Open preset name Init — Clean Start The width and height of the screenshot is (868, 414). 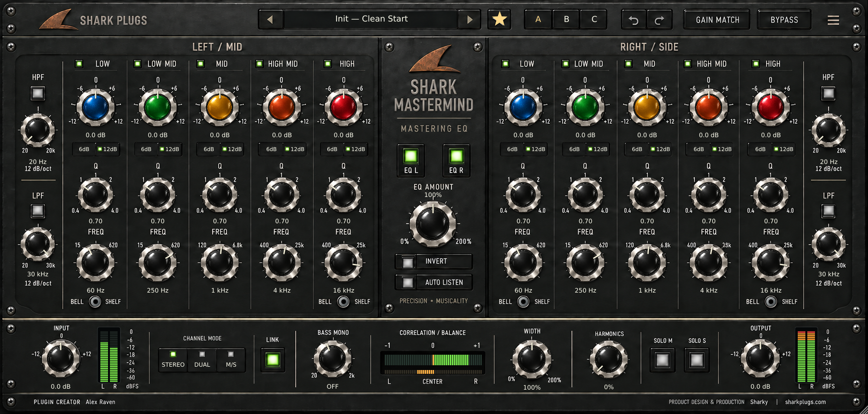pyautogui.click(x=371, y=19)
